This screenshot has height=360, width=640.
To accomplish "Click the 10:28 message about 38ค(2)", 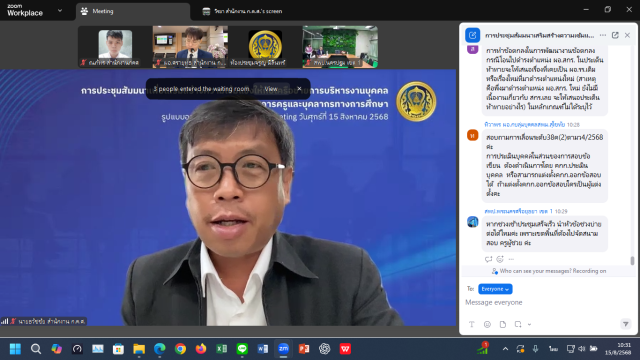I will pos(544,165).
